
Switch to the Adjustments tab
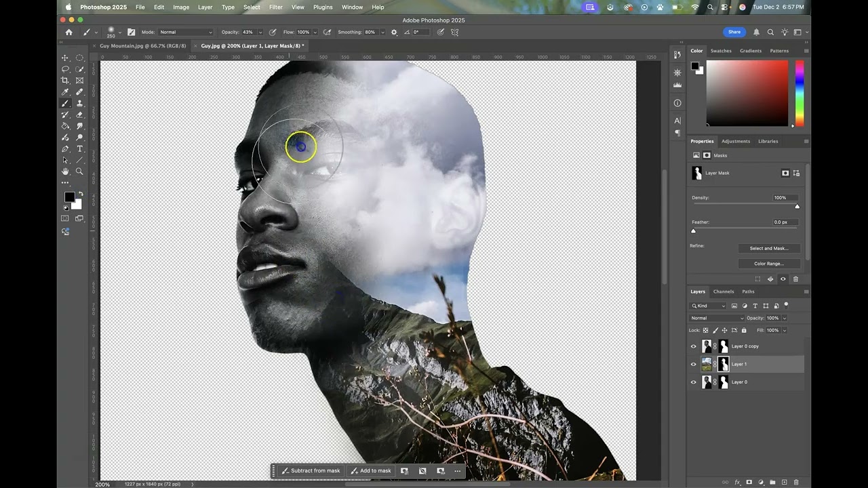[736, 141]
